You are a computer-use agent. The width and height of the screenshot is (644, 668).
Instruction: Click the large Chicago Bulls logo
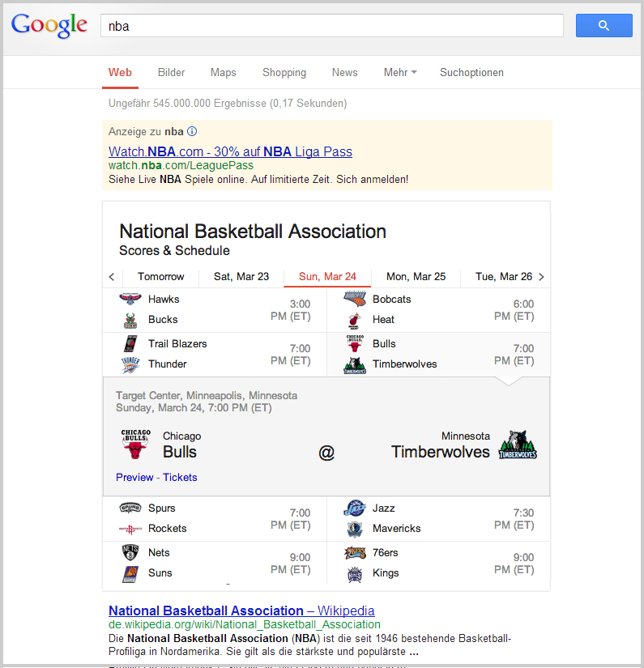[135, 445]
